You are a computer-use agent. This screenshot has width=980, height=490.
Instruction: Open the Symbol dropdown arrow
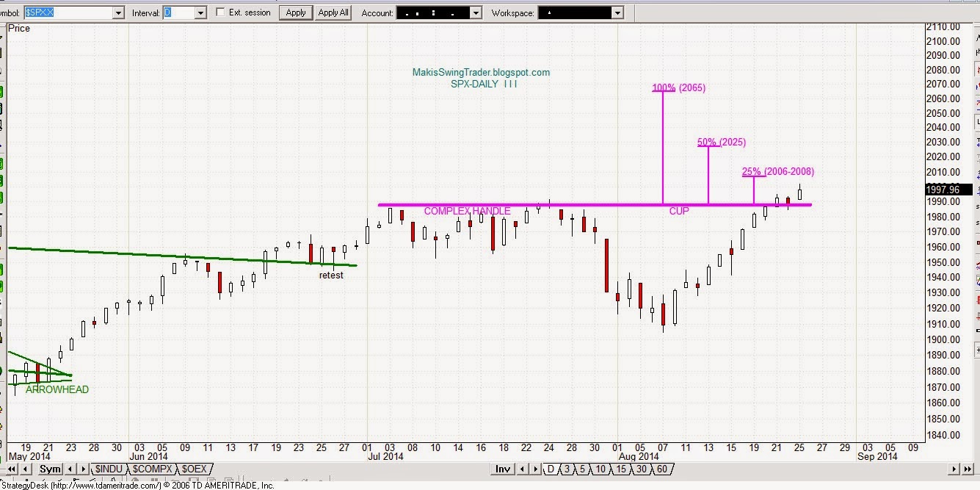118,12
